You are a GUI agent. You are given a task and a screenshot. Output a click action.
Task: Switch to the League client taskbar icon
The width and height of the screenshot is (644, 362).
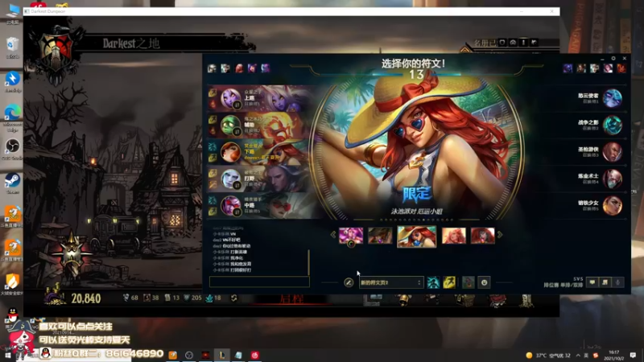[x=222, y=355]
